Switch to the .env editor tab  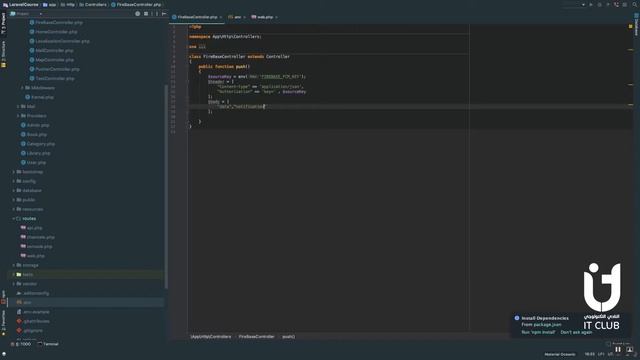237,17
